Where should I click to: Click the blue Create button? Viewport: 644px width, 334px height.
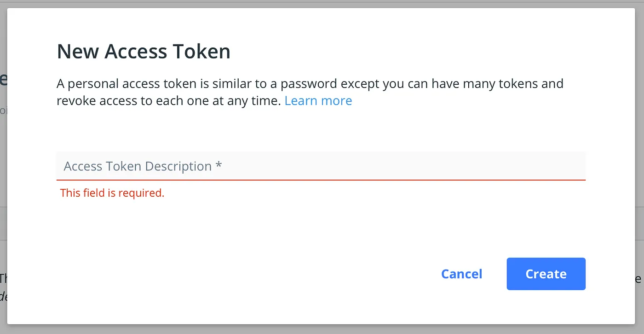pyautogui.click(x=546, y=274)
